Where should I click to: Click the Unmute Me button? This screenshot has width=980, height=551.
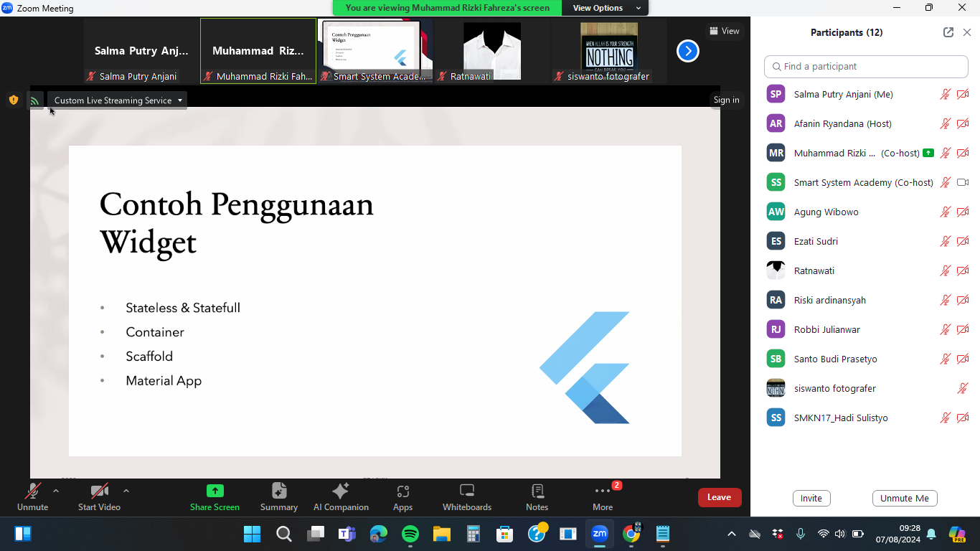tap(904, 498)
